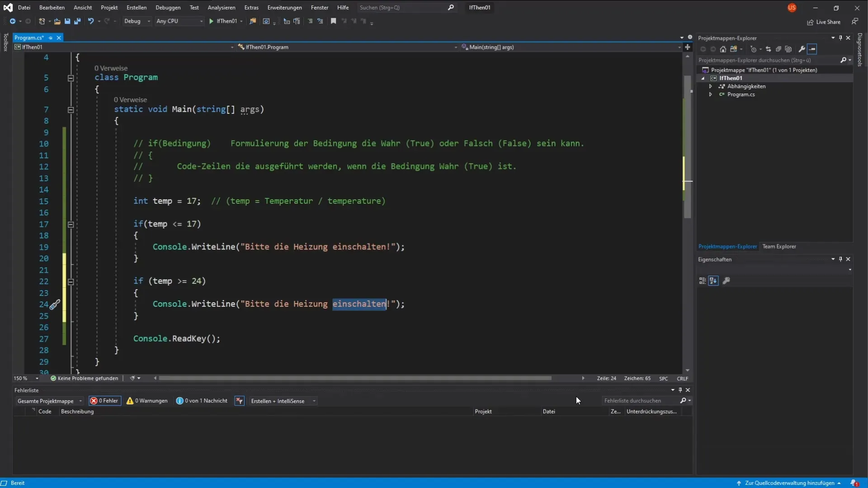
Task: Open the Debuggen menu
Action: coord(168,8)
